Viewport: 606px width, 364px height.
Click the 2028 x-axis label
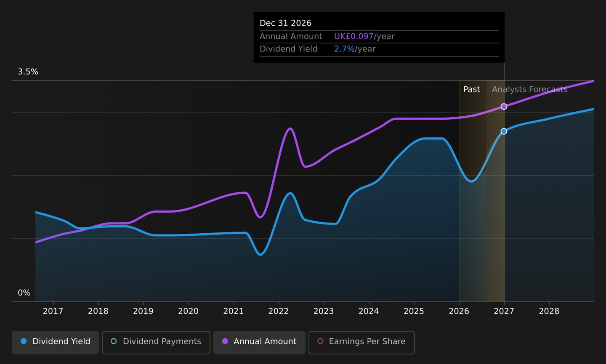click(549, 311)
